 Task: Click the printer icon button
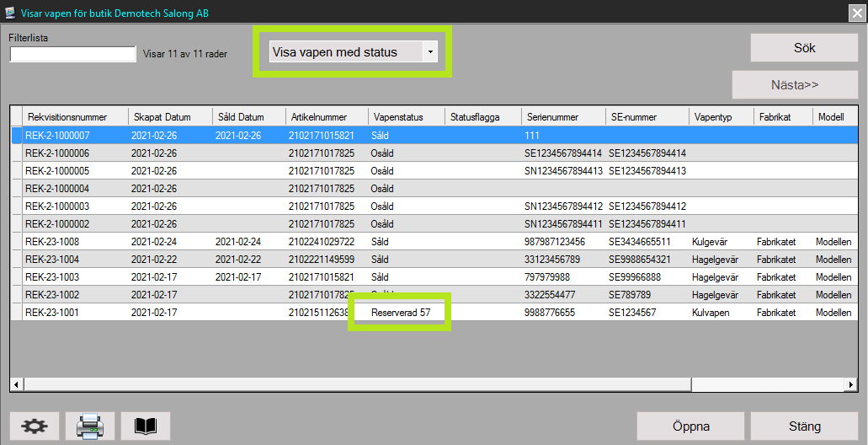click(x=90, y=426)
